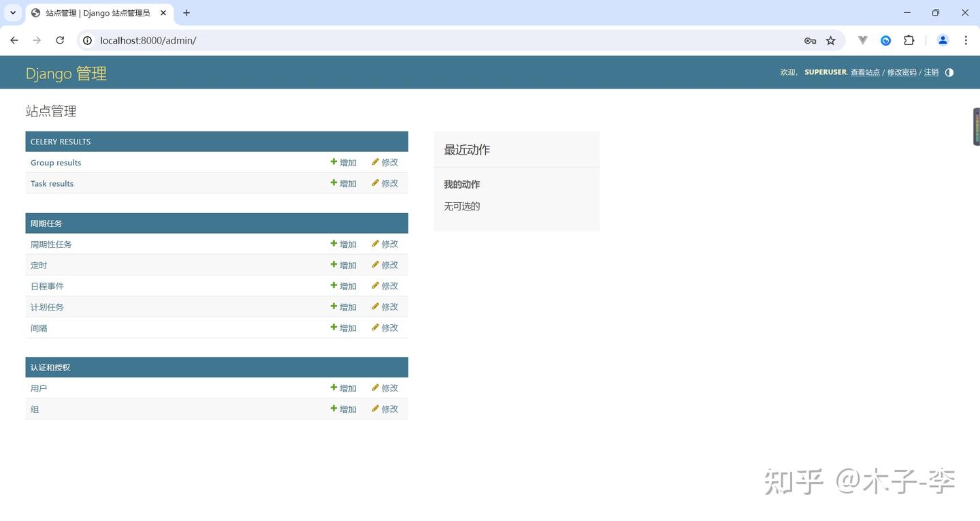Screen dimensions: 980x521
Task: Click the 最近动作 heading text
Action: tap(467, 150)
